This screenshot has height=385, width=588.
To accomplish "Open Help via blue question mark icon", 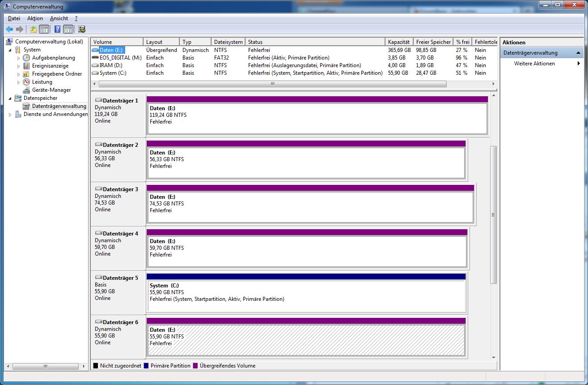I will tap(58, 30).
